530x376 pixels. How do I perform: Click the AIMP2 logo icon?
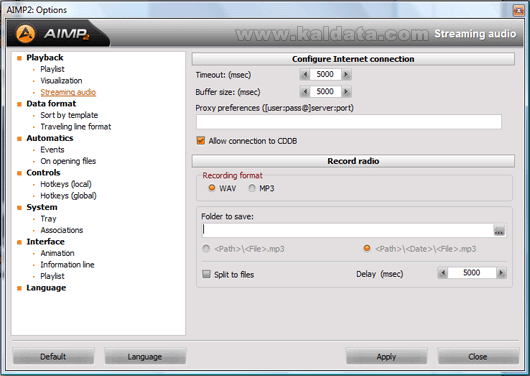[26, 33]
